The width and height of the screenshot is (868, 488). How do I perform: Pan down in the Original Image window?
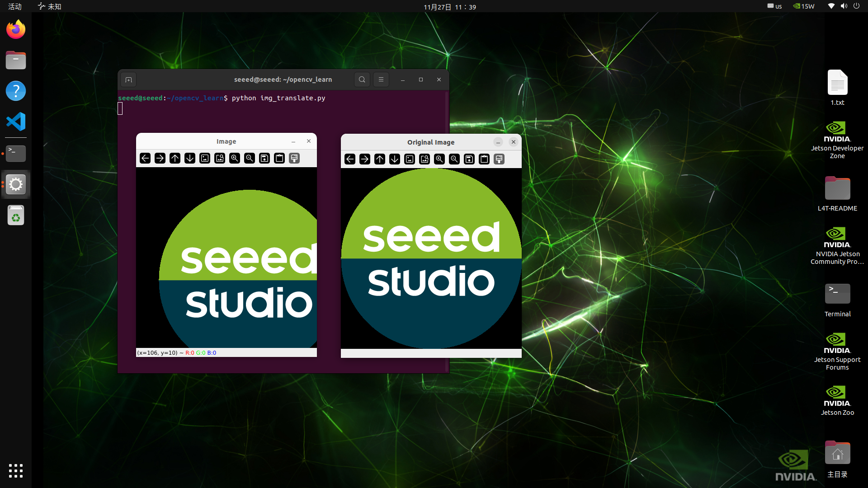point(395,159)
